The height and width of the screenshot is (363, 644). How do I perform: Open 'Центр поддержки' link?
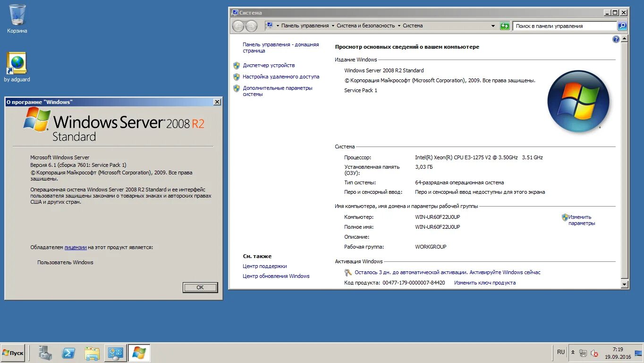pyautogui.click(x=265, y=266)
